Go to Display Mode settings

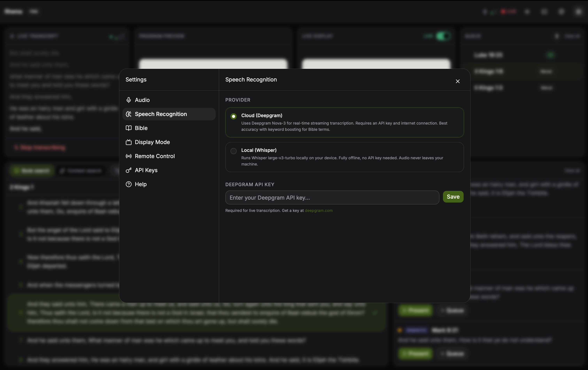[169, 142]
